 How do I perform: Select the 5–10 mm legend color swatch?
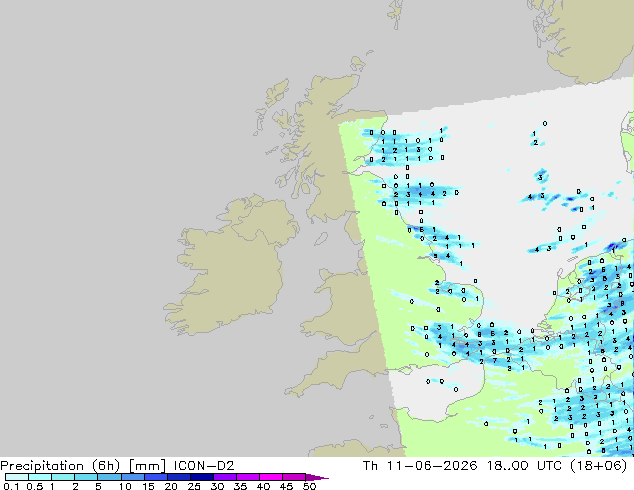click(109, 477)
